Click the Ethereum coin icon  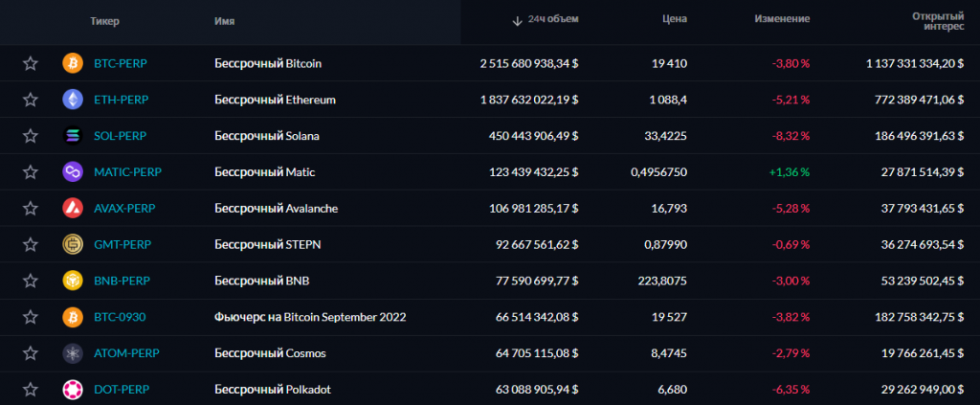[x=73, y=100]
